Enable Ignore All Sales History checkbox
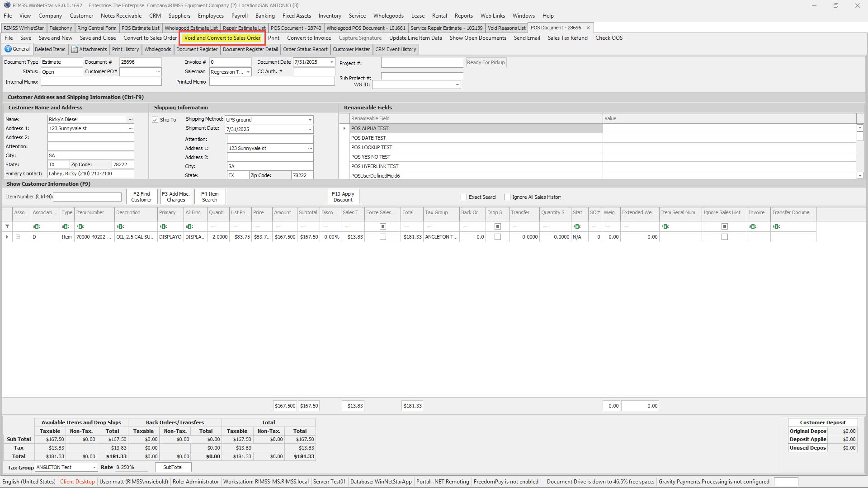The image size is (868, 488). [507, 197]
